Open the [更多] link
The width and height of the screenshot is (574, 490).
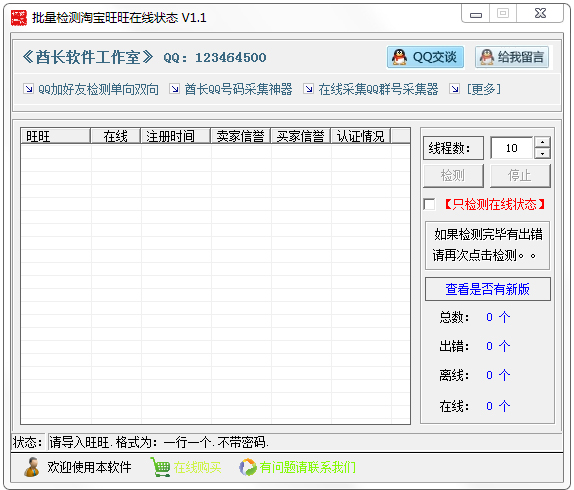pos(484,89)
